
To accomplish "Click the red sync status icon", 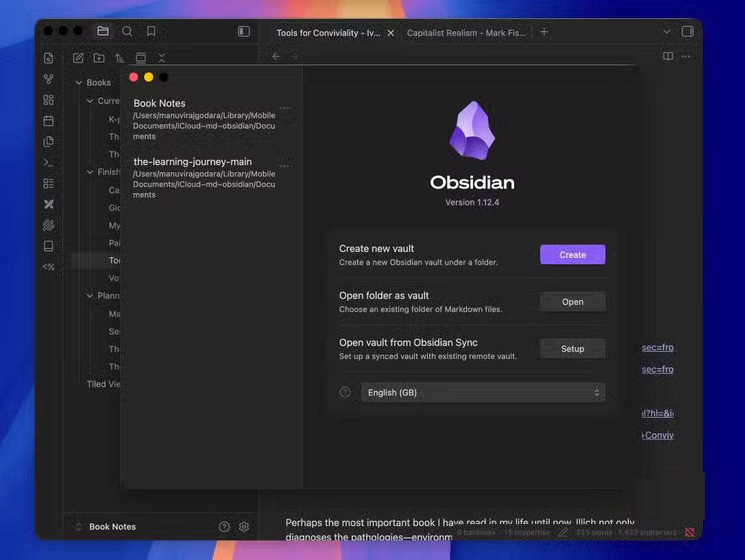I will click(690, 532).
